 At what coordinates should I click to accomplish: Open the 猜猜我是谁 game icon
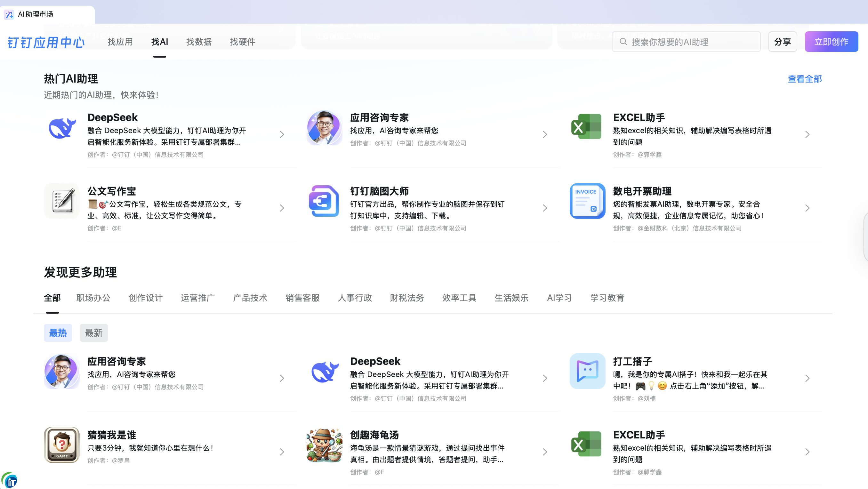pyautogui.click(x=62, y=445)
